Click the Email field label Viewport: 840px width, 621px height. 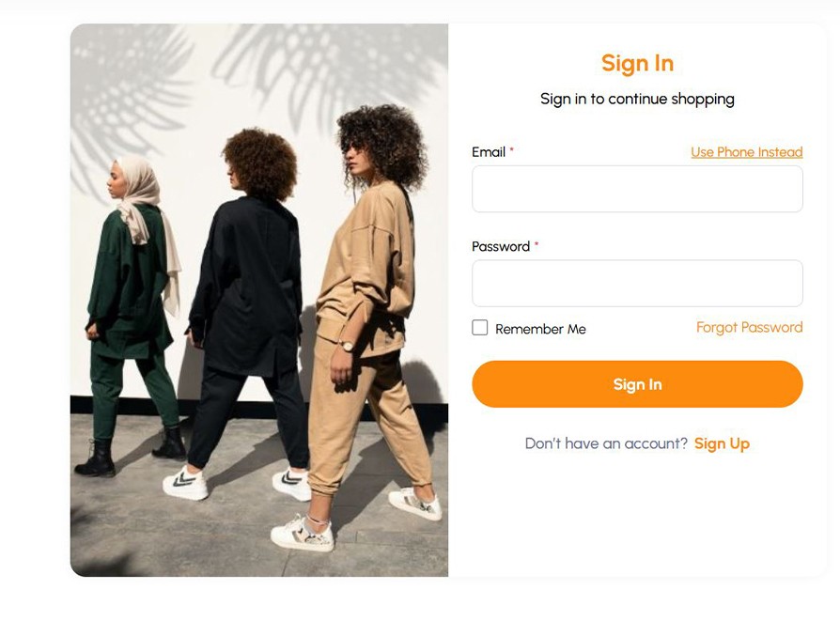(x=489, y=152)
